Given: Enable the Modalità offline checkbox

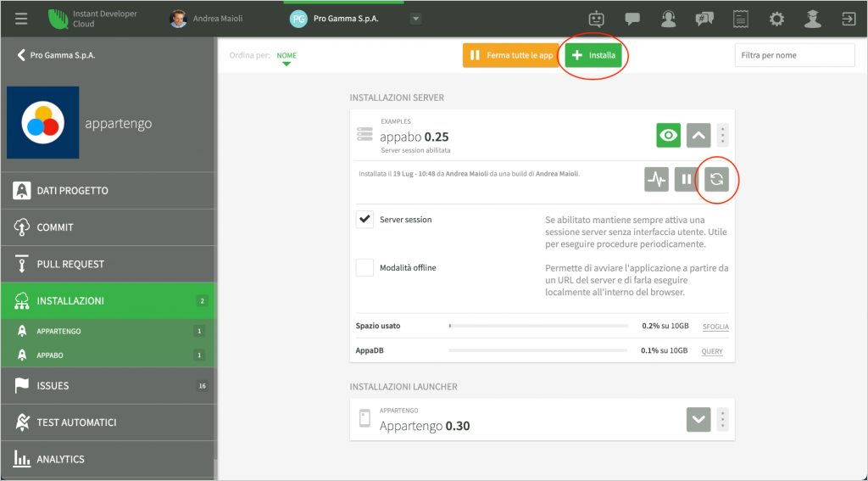Looking at the screenshot, I should (x=364, y=268).
